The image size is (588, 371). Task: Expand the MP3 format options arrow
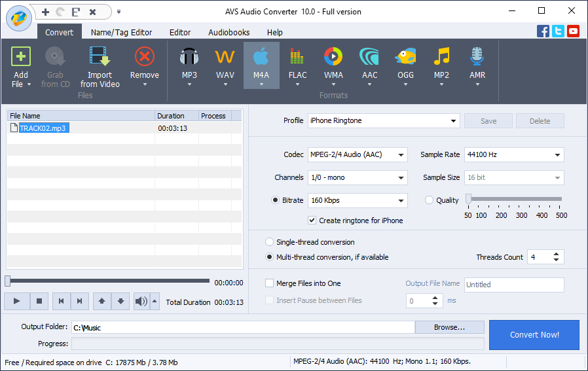pyautogui.click(x=189, y=84)
